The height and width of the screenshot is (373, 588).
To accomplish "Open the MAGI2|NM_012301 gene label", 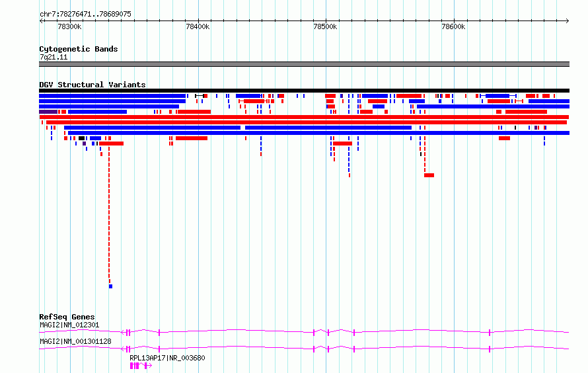I will tap(69, 325).
